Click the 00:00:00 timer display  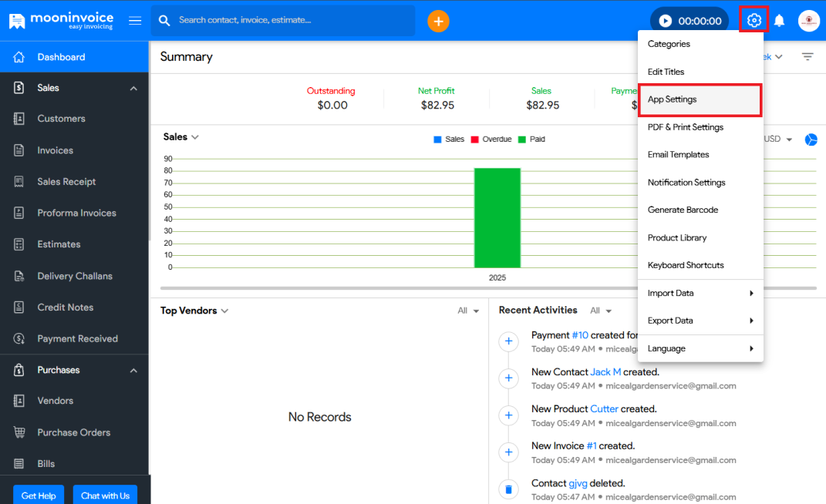tap(700, 21)
